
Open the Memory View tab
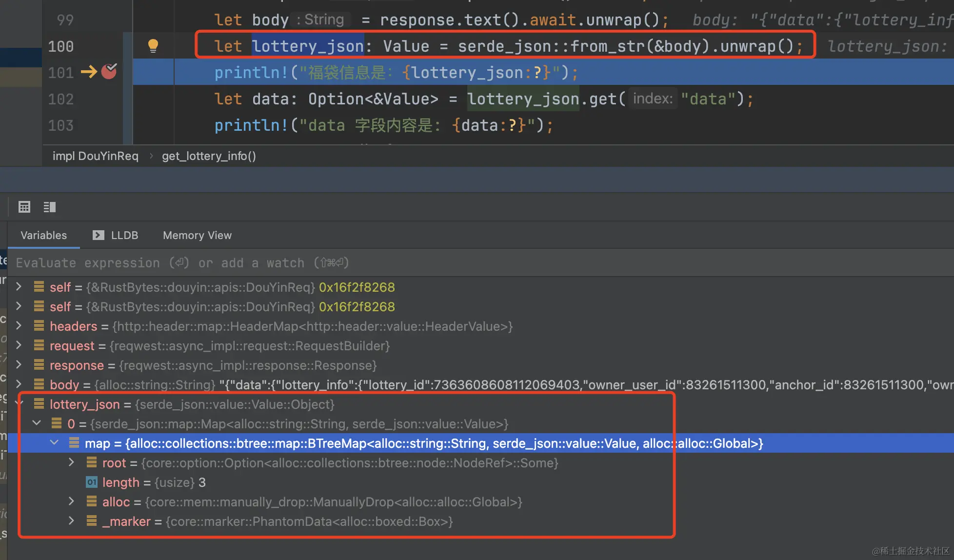[197, 235]
